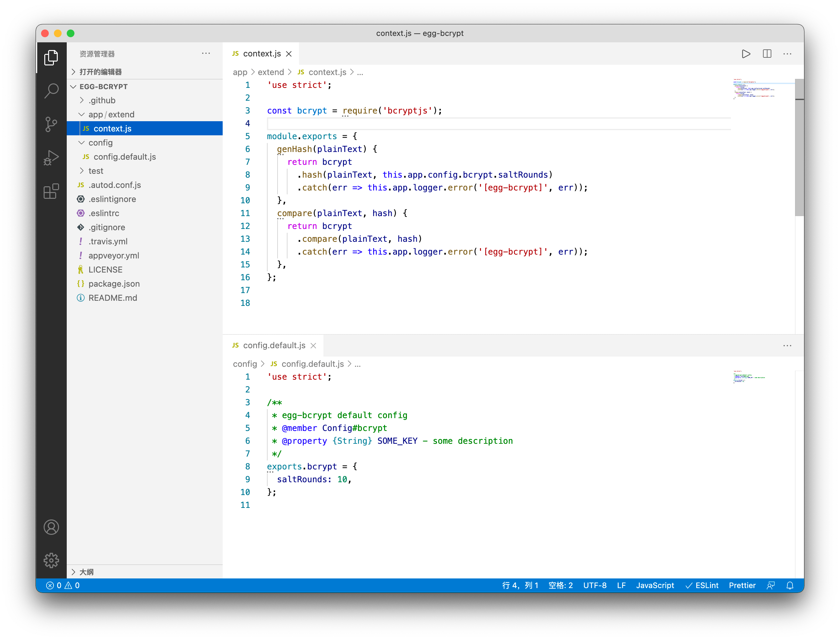This screenshot has width=840, height=640.
Task: Expand the .github folder
Action: tap(145, 100)
